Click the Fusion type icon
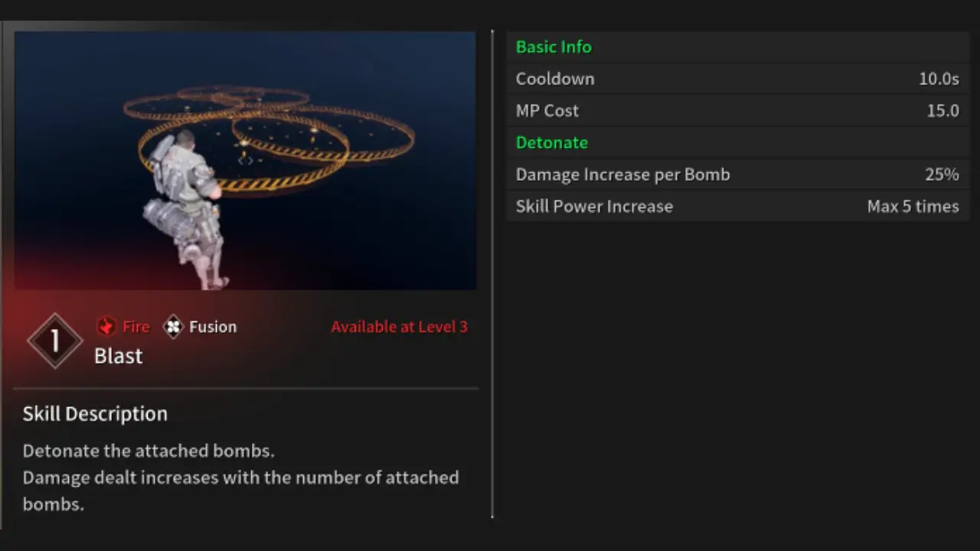Screen dimensions: 980x551 (x=174, y=327)
